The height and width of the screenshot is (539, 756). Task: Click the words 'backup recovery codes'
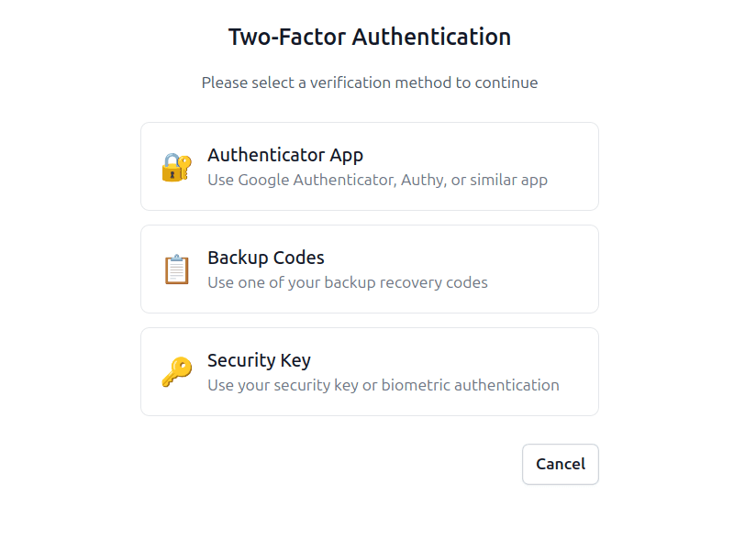(x=406, y=282)
